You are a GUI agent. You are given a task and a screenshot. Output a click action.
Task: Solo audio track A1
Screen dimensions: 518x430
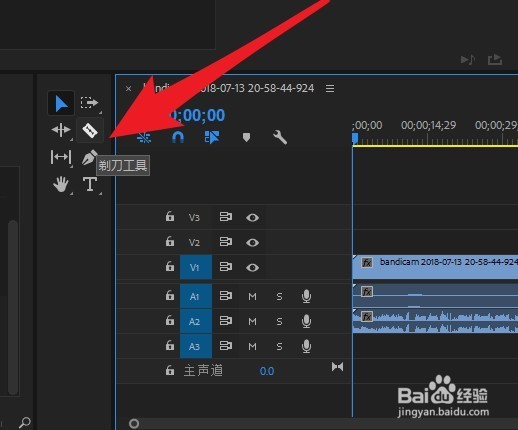pyautogui.click(x=279, y=296)
